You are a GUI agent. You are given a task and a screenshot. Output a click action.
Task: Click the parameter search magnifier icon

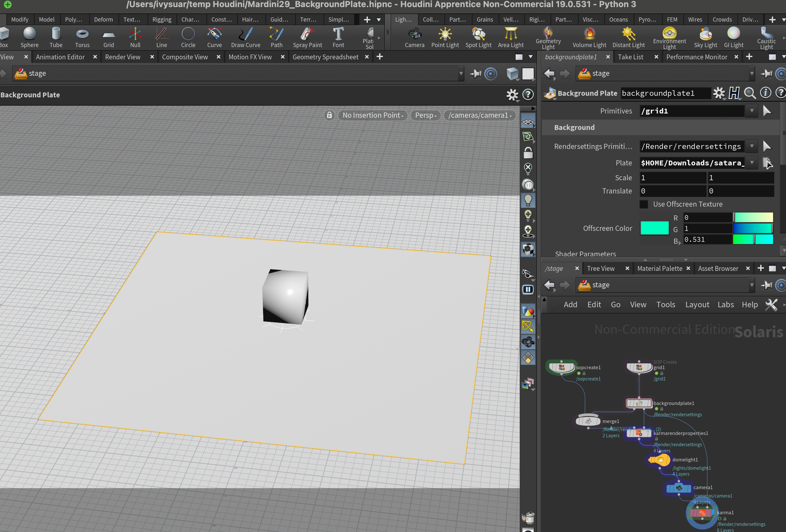(x=750, y=93)
